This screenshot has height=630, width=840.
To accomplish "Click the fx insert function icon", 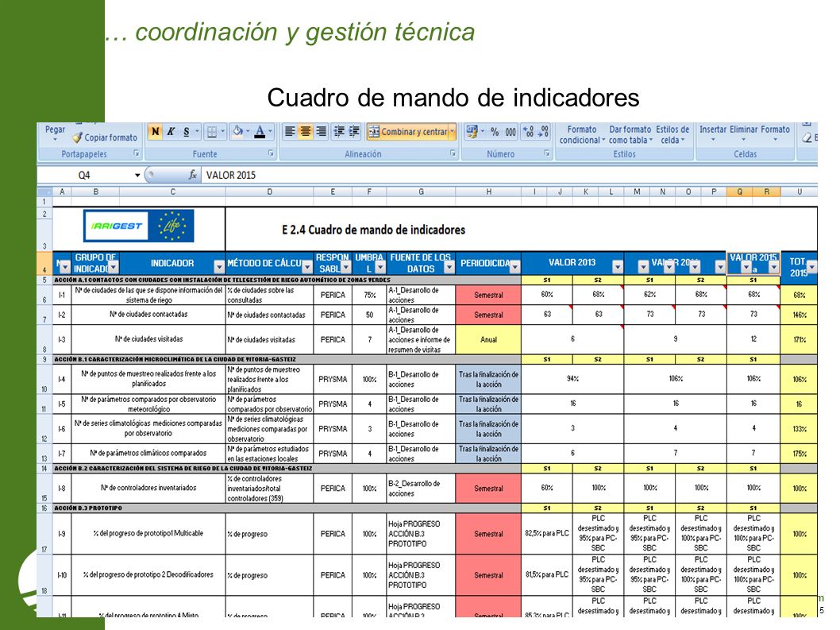I will 192,175.
